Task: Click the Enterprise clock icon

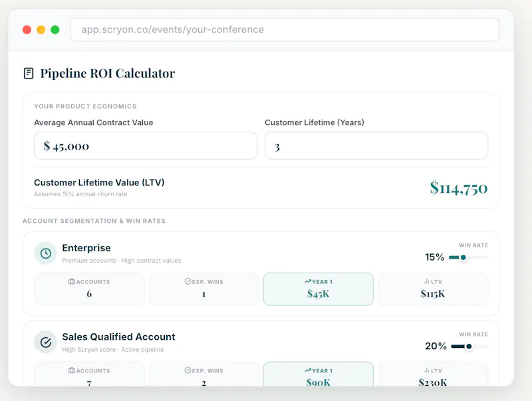Action: point(45,253)
